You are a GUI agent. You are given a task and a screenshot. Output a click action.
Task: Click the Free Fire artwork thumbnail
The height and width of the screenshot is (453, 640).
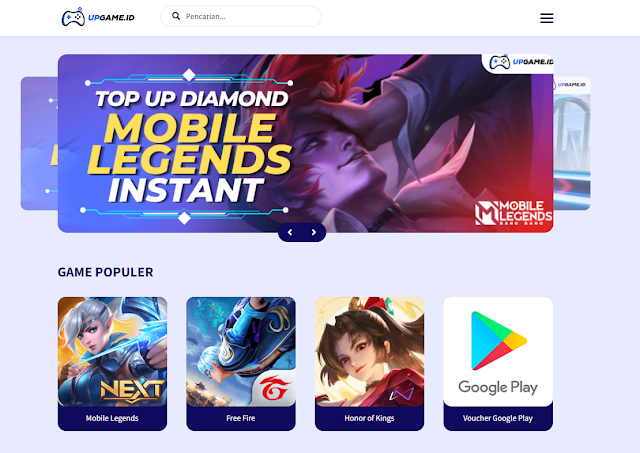241,352
